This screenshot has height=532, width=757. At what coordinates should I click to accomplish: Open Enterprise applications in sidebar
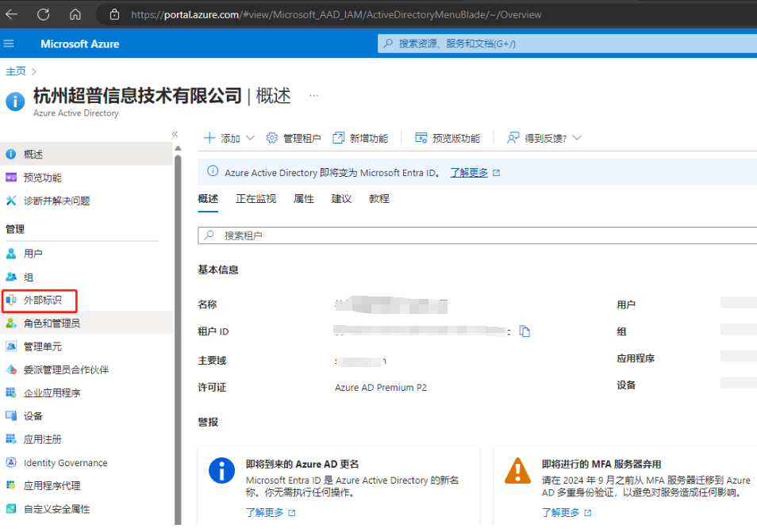pyautogui.click(x=52, y=392)
